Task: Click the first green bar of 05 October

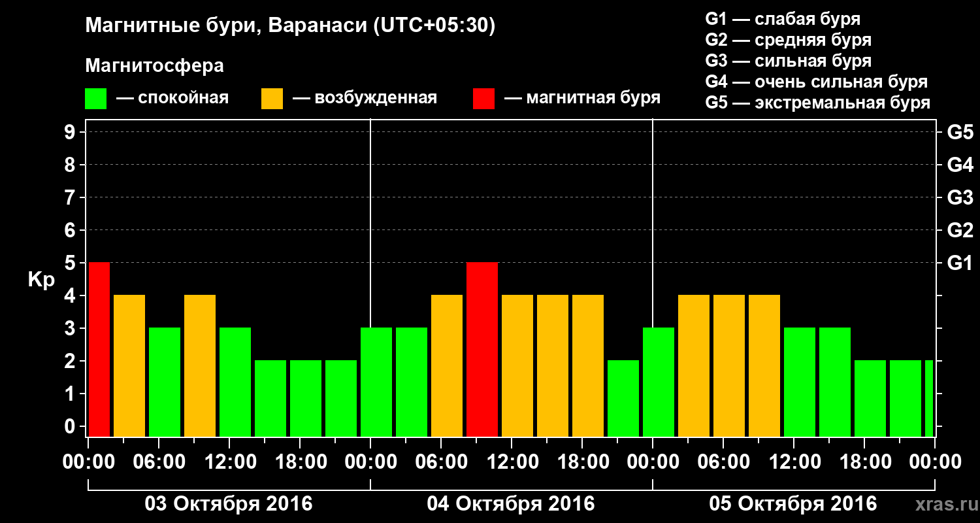Action: [659, 382]
